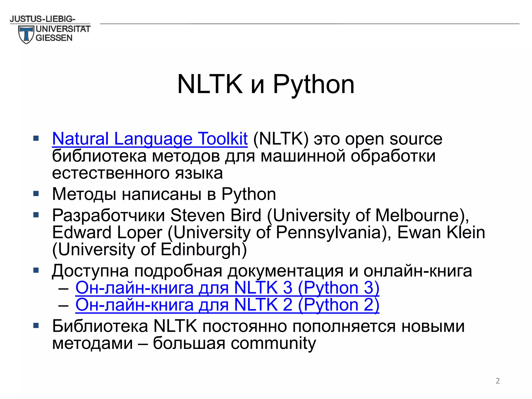Click the bullet marker before 'Методы написаны'

pyautogui.click(x=36, y=194)
